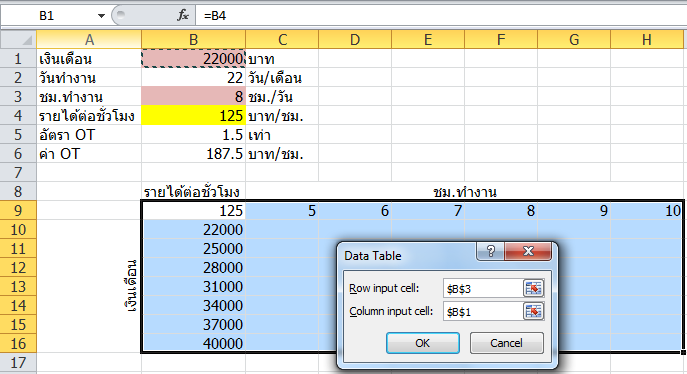Click the Name Box showing B1
Viewport: 687px width, 374px height.
pos(48,16)
